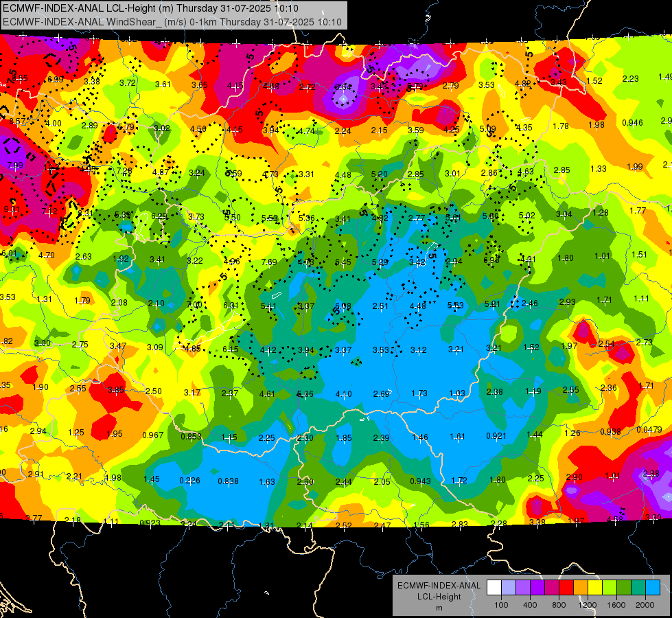Click the wind shear value 1.33
Image resolution: width=672 pixels, height=618 pixels.
coord(599,168)
